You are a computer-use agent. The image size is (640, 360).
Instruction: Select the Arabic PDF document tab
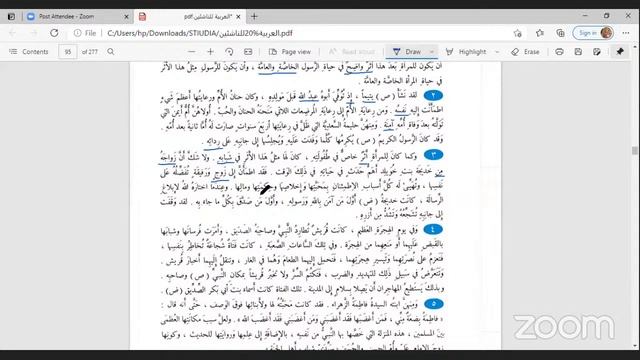(190, 17)
